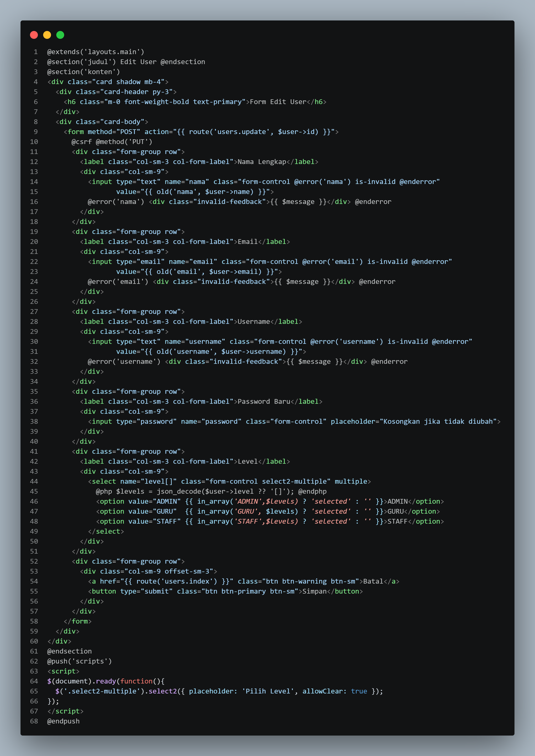535x756 pixels.
Task: Click the closing '</script>' tag
Action: [66, 711]
